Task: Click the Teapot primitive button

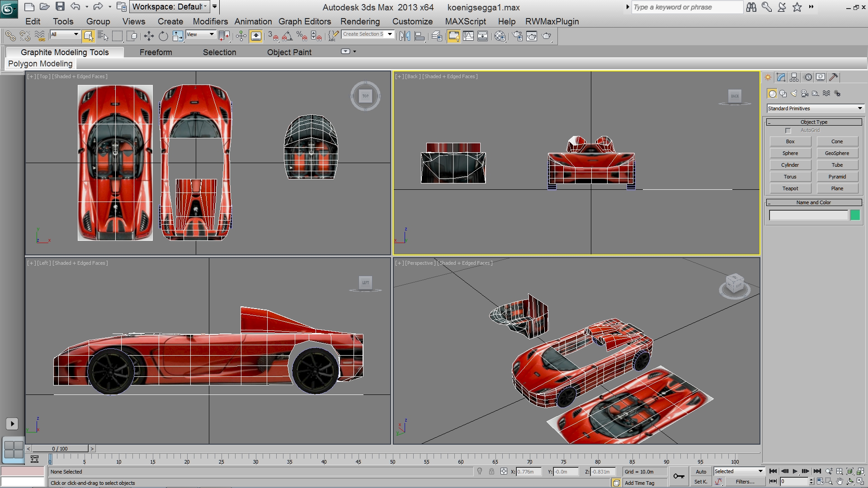Action: tap(790, 188)
